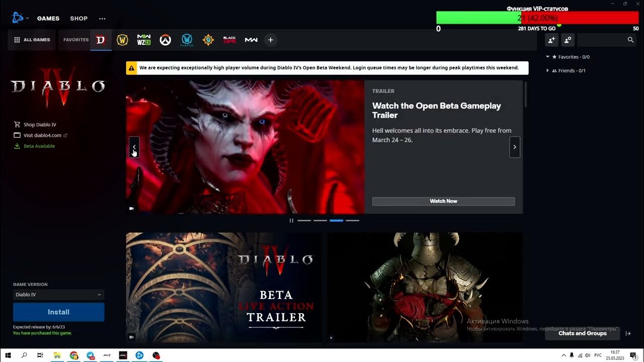Open the friend management settings icon
Viewport: 644px width, 362px height.
tap(568, 40)
